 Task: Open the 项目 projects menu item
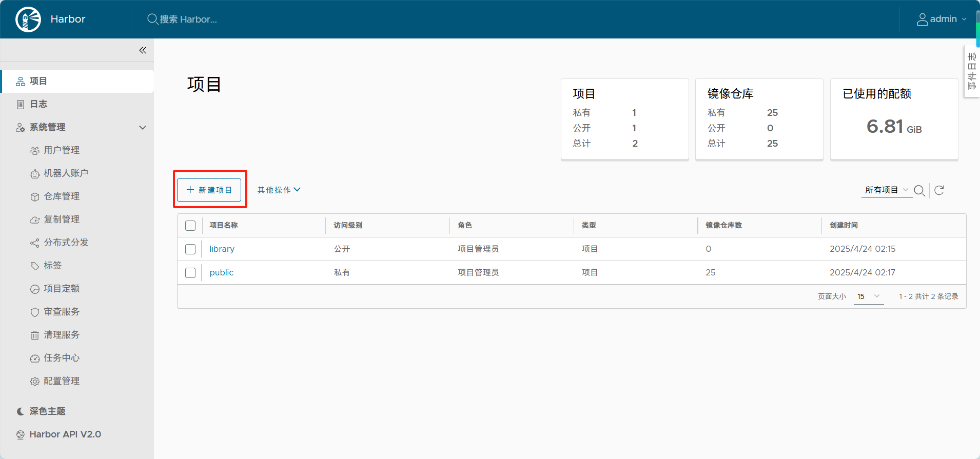[77, 81]
